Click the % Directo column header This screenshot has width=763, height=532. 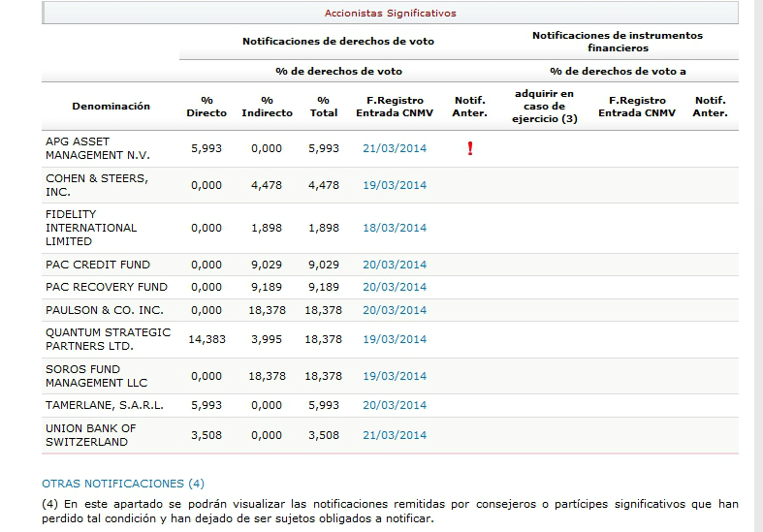[x=207, y=107]
